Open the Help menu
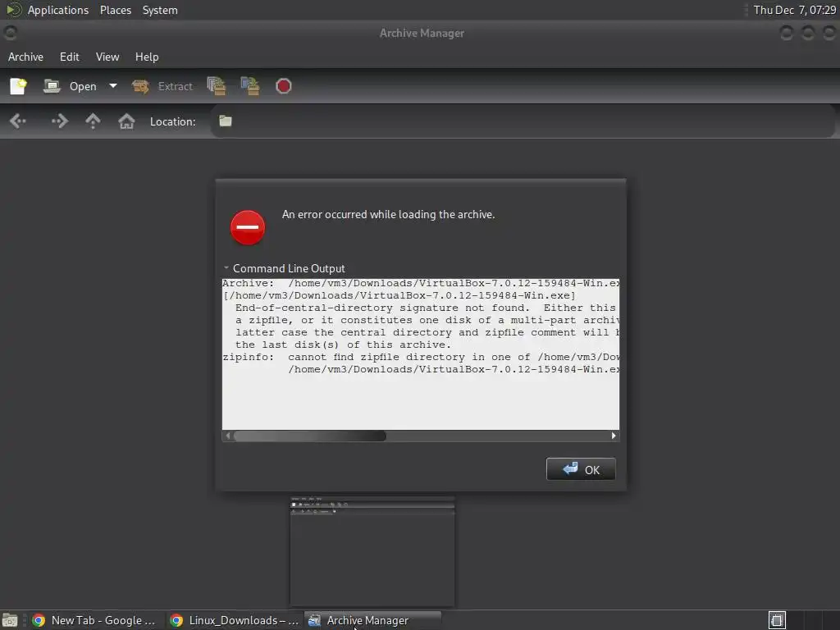Screen dimensions: 840x630 (x=147, y=57)
